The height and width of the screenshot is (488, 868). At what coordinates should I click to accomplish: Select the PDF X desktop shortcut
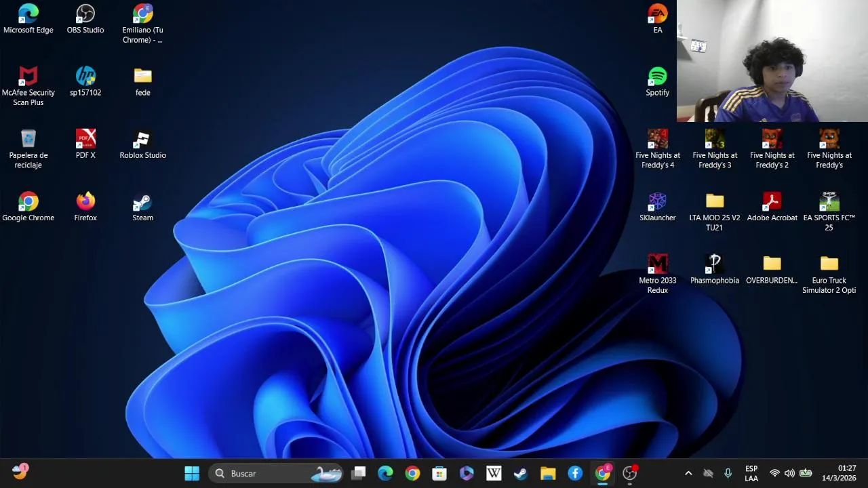click(85, 144)
